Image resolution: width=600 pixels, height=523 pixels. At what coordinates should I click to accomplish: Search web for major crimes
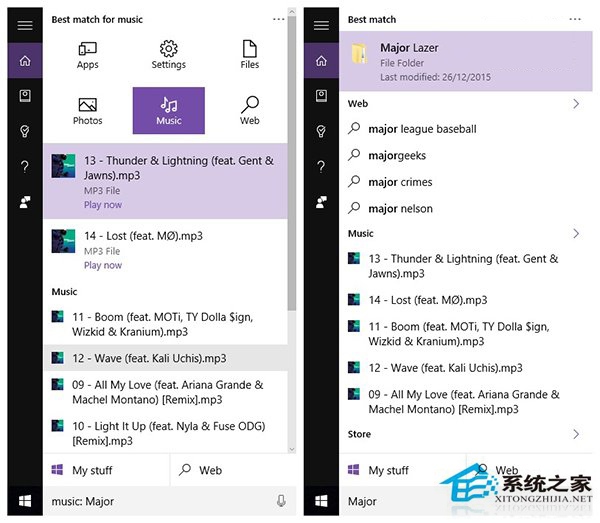466,182
